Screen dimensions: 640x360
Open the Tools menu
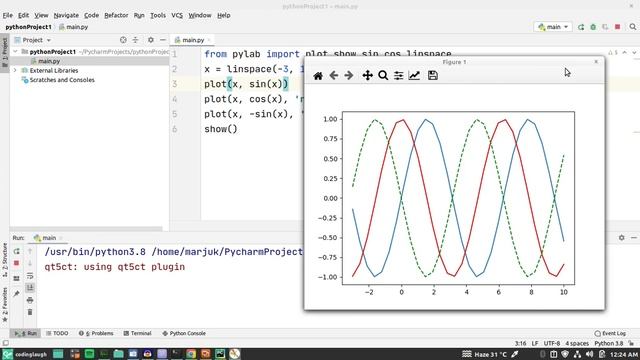click(158, 15)
